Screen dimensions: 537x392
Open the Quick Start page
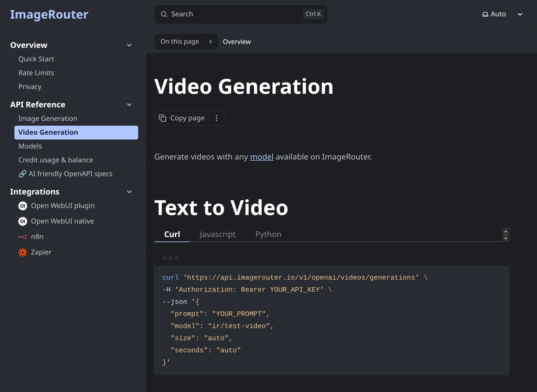pos(36,59)
